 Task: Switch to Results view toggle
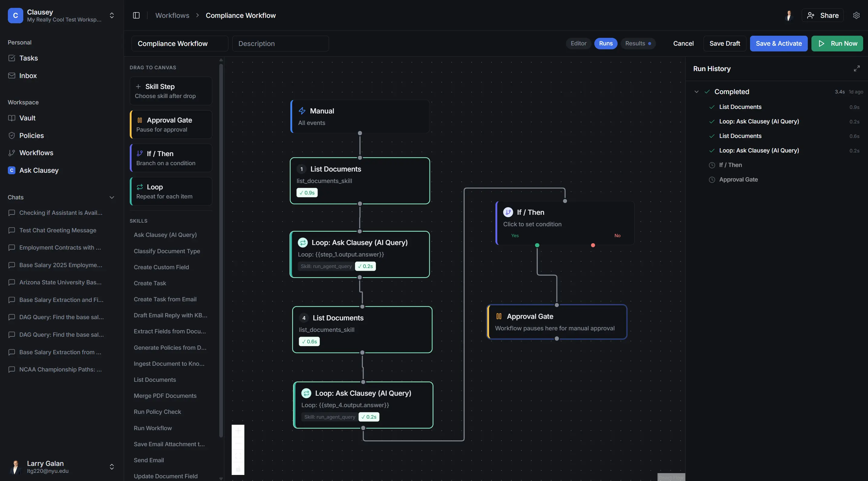pyautogui.click(x=638, y=44)
